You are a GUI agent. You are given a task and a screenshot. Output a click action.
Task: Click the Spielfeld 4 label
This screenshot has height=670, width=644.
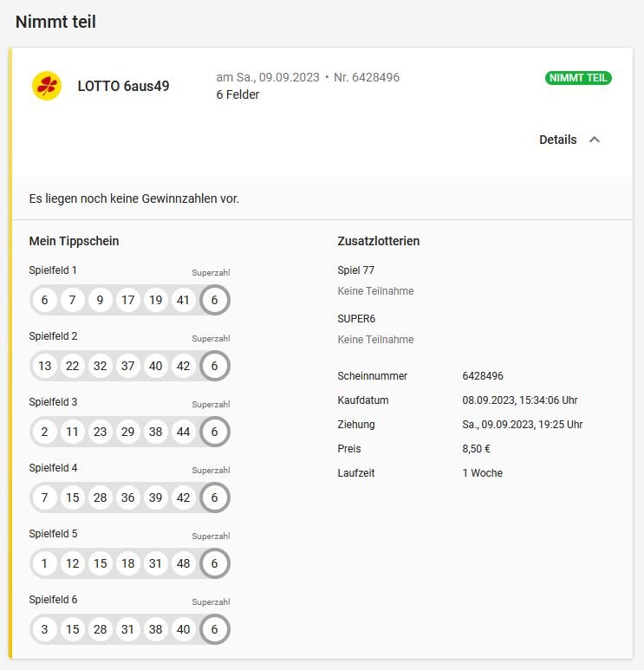[53, 467]
